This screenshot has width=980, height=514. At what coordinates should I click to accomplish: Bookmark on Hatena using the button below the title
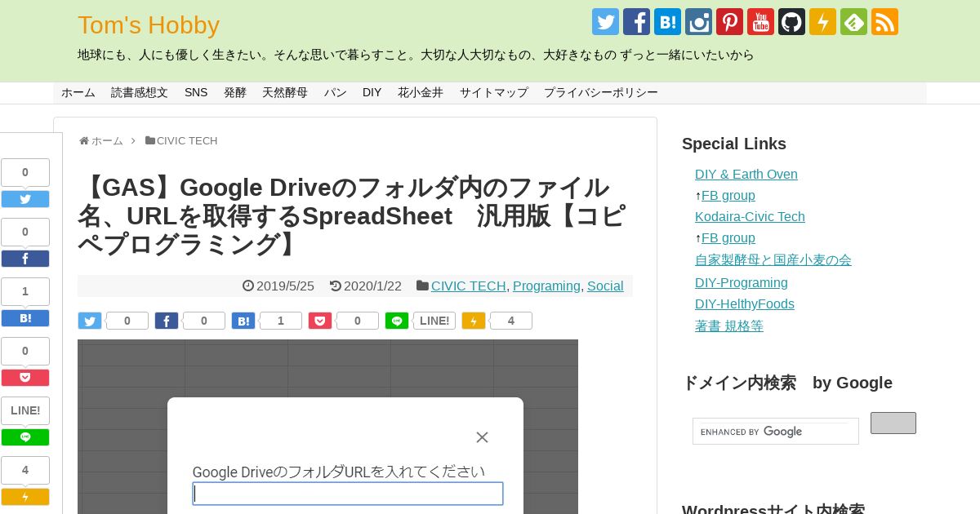click(x=243, y=321)
